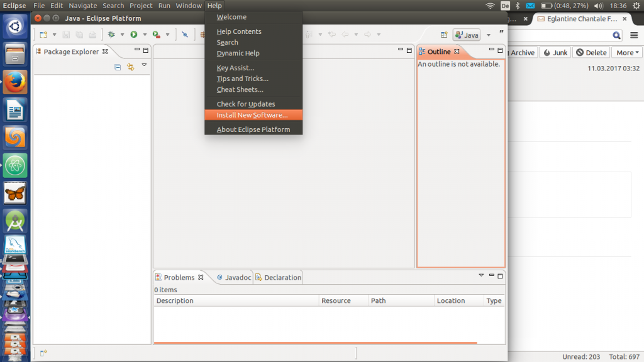Select Tips and Tricks menu entry

pyautogui.click(x=253, y=79)
